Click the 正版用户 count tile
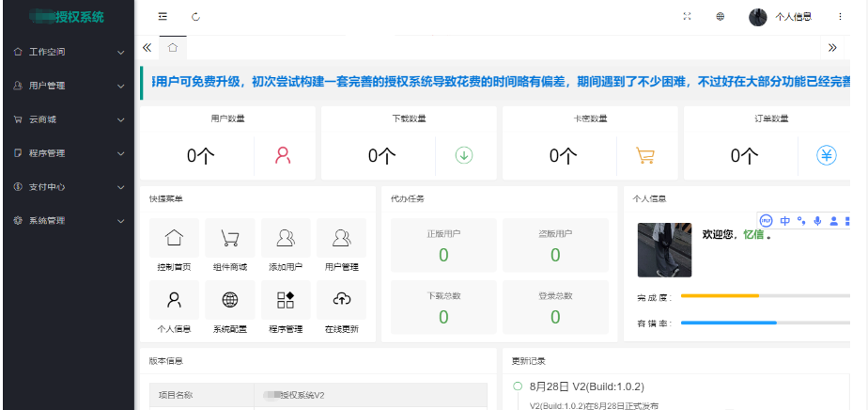868x410 pixels. coord(443,245)
